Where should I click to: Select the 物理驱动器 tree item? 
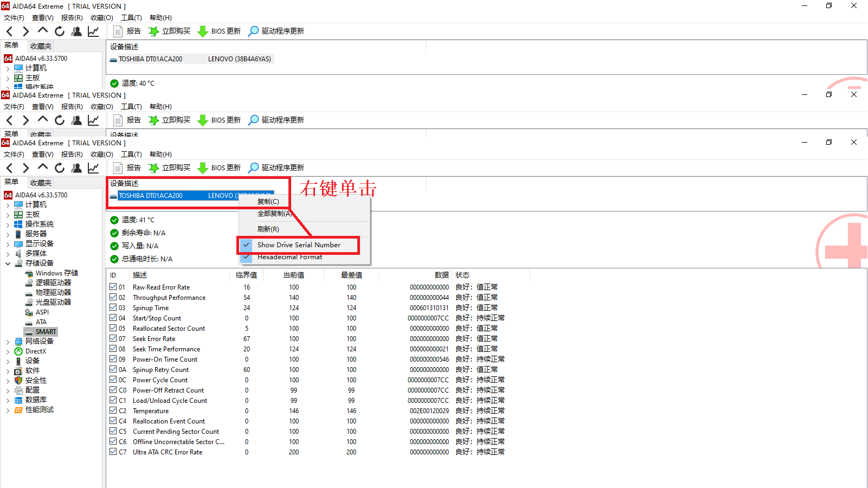coord(53,293)
